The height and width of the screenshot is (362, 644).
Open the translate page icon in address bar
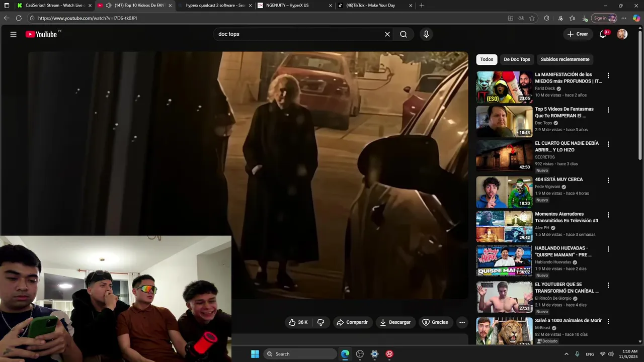click(521, 18)
